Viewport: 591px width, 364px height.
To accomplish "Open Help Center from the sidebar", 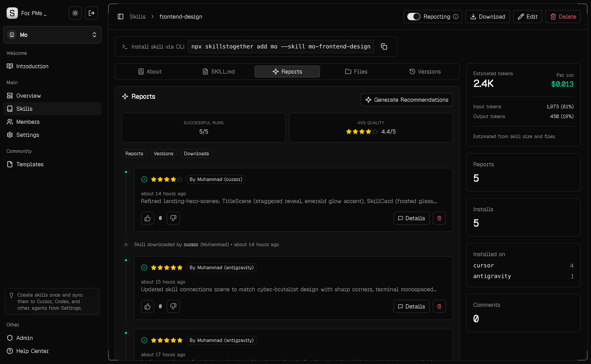I will [x=32, y=351].
